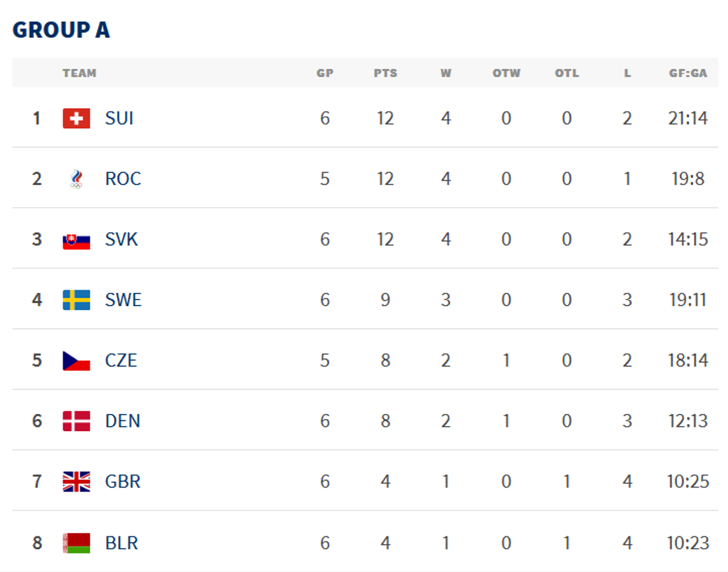The width and height of the screenshot is (728, 572).
Task: Click the GROUP A heading
Action: pyautogui.click(x=61, y=31)
